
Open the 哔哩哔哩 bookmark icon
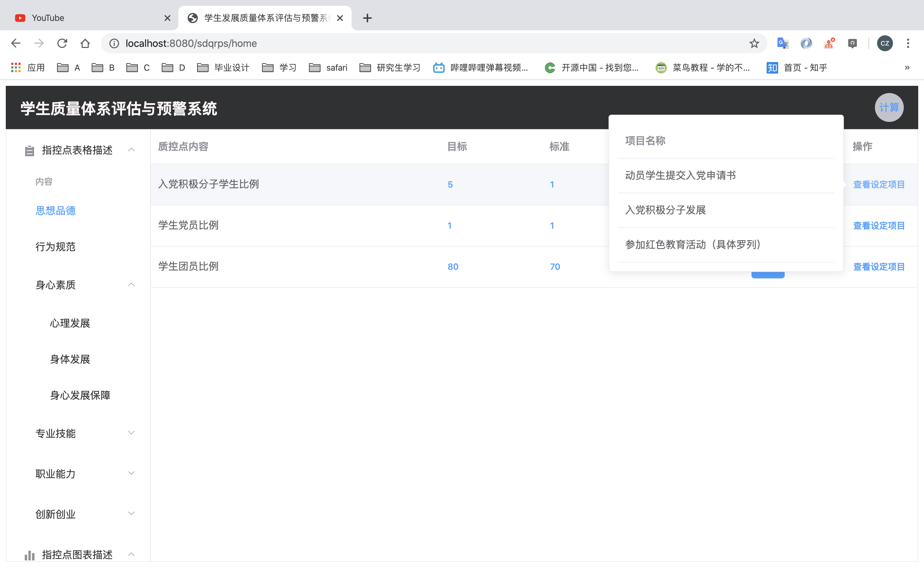pos(439,67)
